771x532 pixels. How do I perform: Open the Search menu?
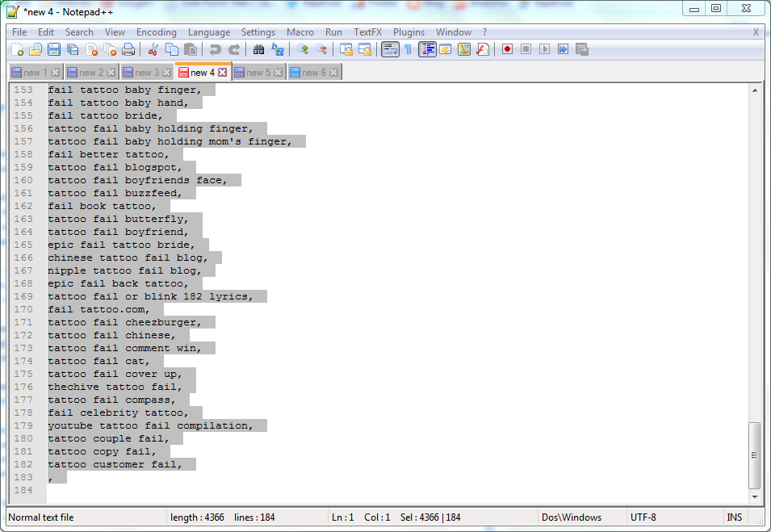click(79, 32)
